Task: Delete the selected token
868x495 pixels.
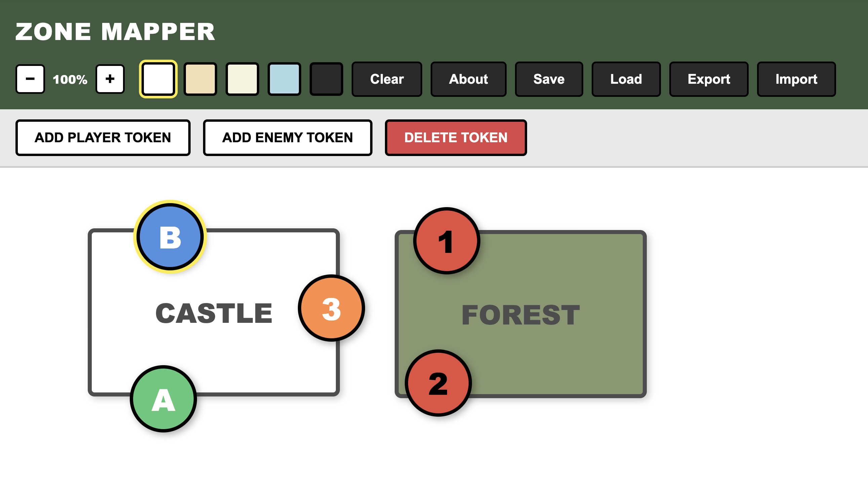Action: (456, 138)
